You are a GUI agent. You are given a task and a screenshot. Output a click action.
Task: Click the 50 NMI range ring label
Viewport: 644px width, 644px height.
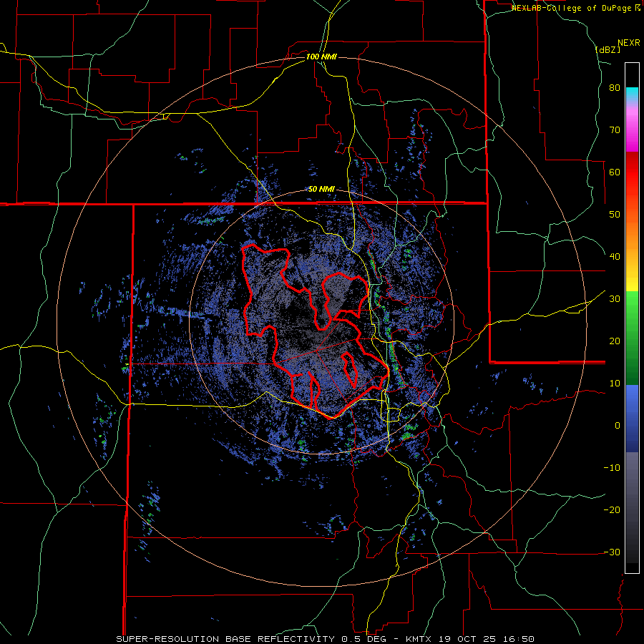(x=321, y=189)
